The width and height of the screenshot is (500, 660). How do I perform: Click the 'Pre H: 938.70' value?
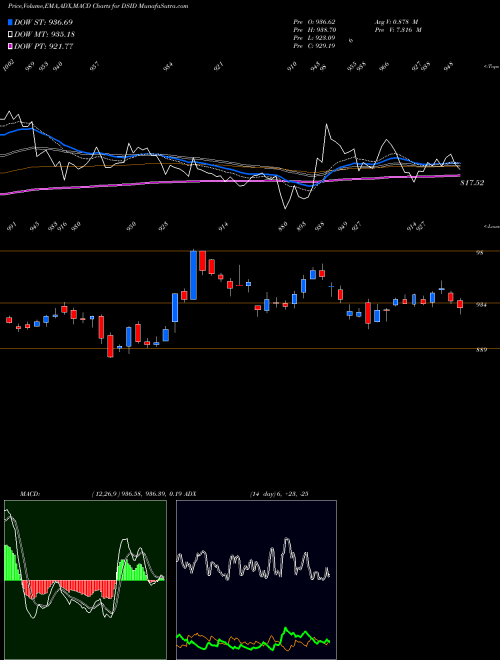coord(314,30)
